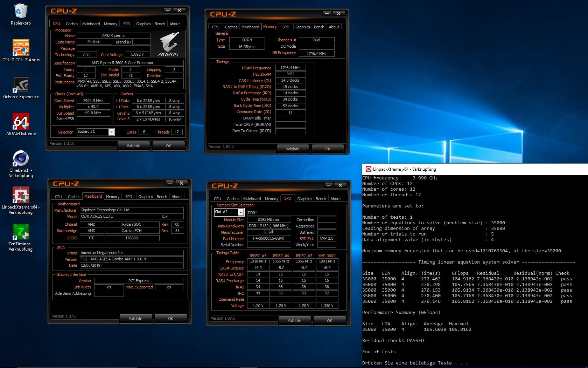Click the BIOS version F11 field
The height and width of the screenshot is (368, 588).
pos(132,259)
